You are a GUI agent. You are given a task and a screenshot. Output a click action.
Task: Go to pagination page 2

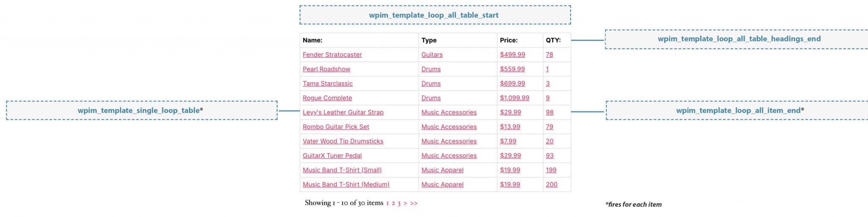[393, 203]
